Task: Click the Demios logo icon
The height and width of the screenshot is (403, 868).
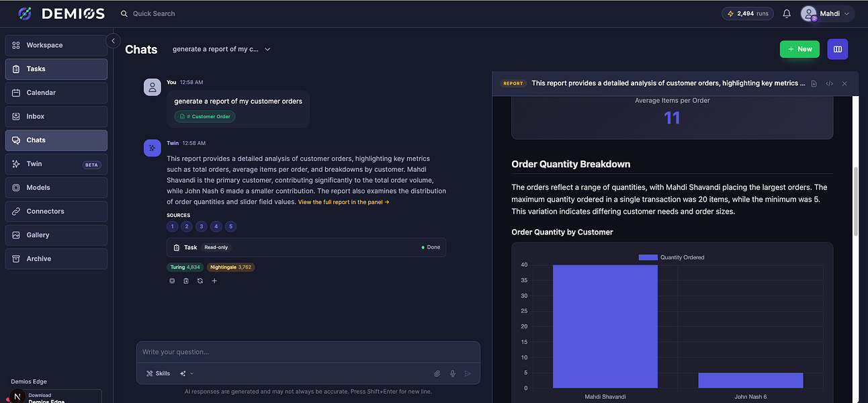Action: (x=25, y=13)
